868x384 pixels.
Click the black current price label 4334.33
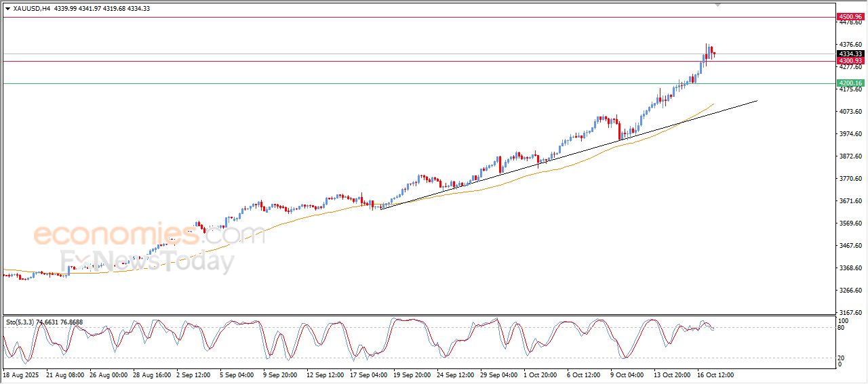tap(850, 54)
